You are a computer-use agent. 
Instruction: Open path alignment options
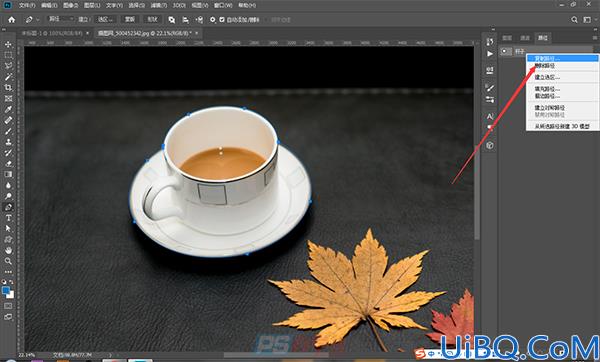[x=186, y=20]
